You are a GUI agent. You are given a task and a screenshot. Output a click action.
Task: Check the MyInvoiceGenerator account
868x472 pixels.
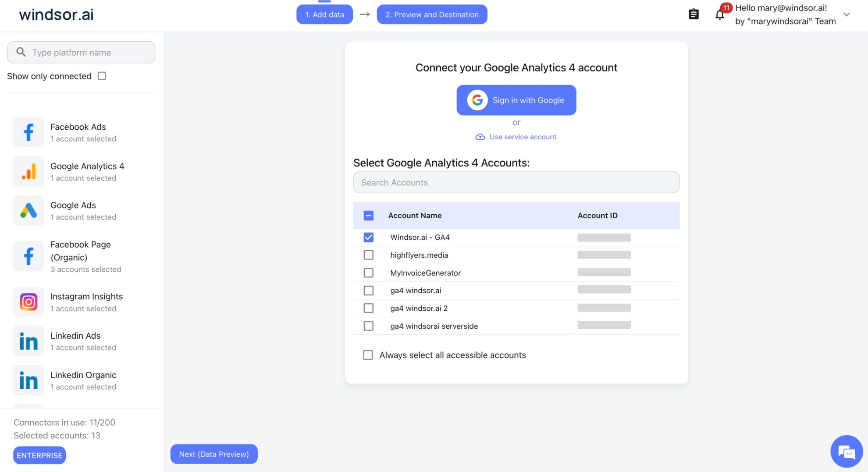point(369,273)
